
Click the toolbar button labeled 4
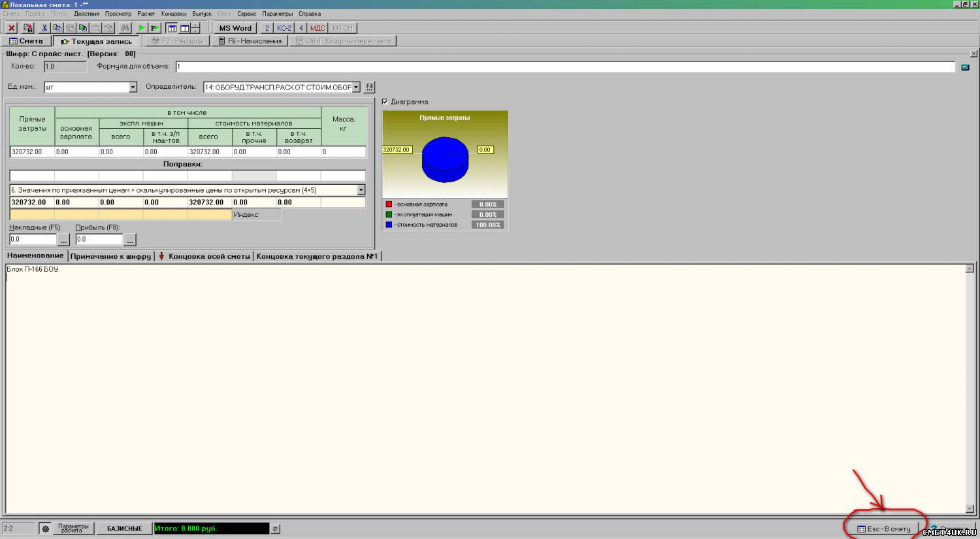coord(301,28)
